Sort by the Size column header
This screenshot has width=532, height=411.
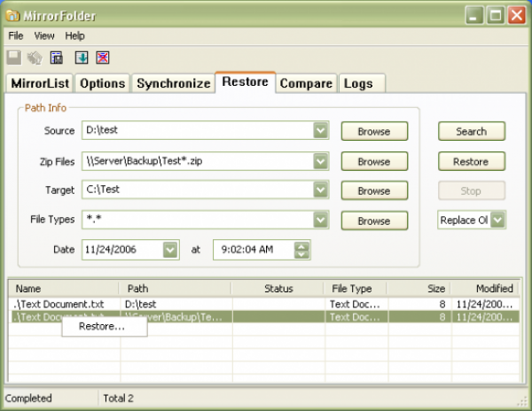419,289
